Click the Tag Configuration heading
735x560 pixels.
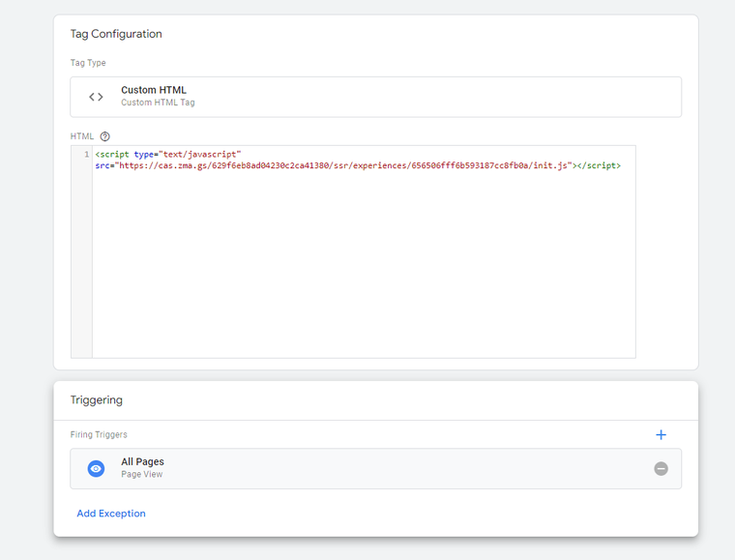tap(116, 34)
